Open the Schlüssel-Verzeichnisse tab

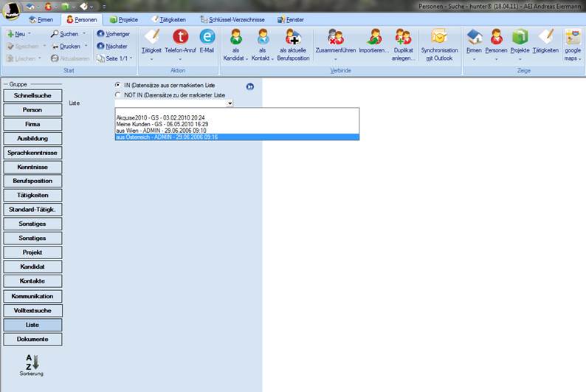(232, 19)
